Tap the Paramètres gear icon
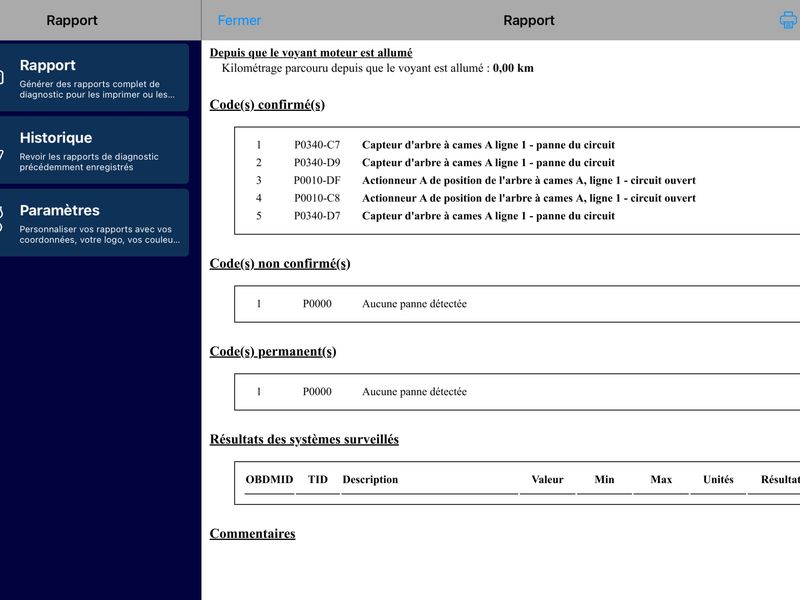The height and width of the screenshot is (600, 800). tap(2, 218)
